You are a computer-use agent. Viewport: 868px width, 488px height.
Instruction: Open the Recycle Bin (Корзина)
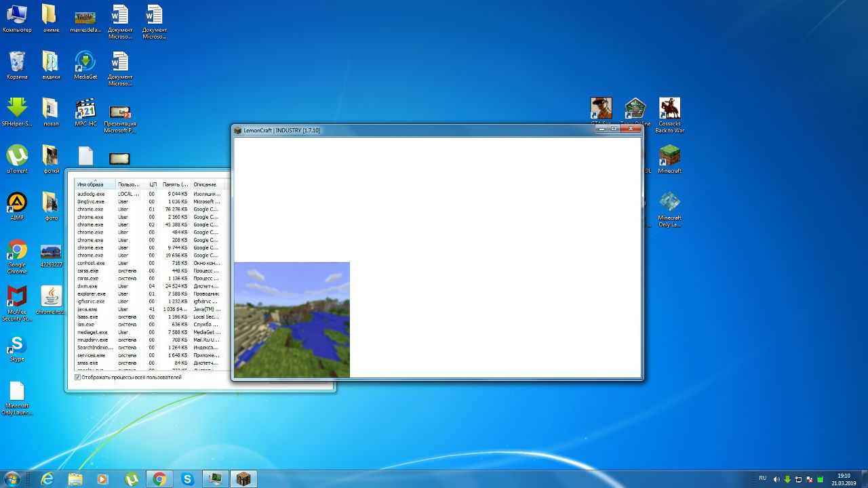click(17, 62)
